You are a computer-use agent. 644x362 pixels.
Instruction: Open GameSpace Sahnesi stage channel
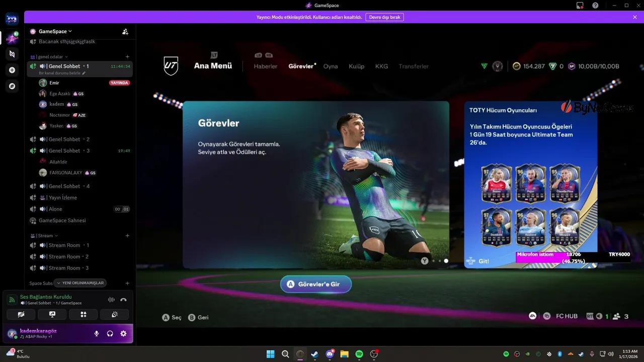pyautogui.click(x=80, y=220)
